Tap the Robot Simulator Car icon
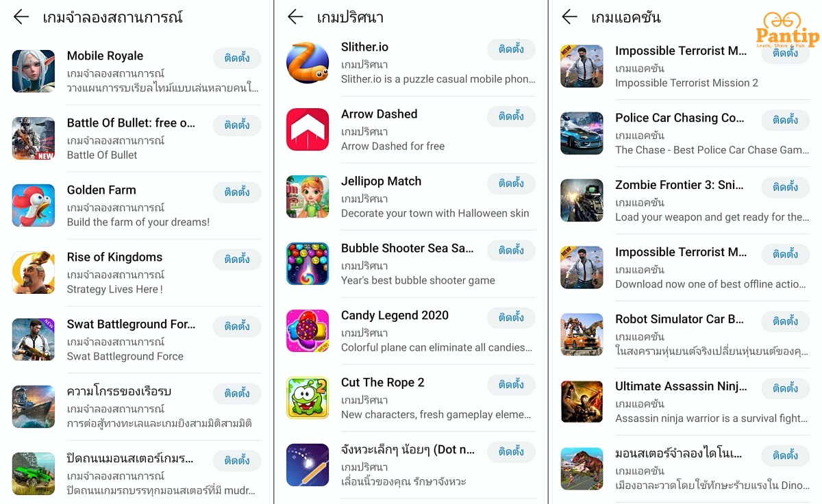 pyautogui.click(x=582, y=335)
